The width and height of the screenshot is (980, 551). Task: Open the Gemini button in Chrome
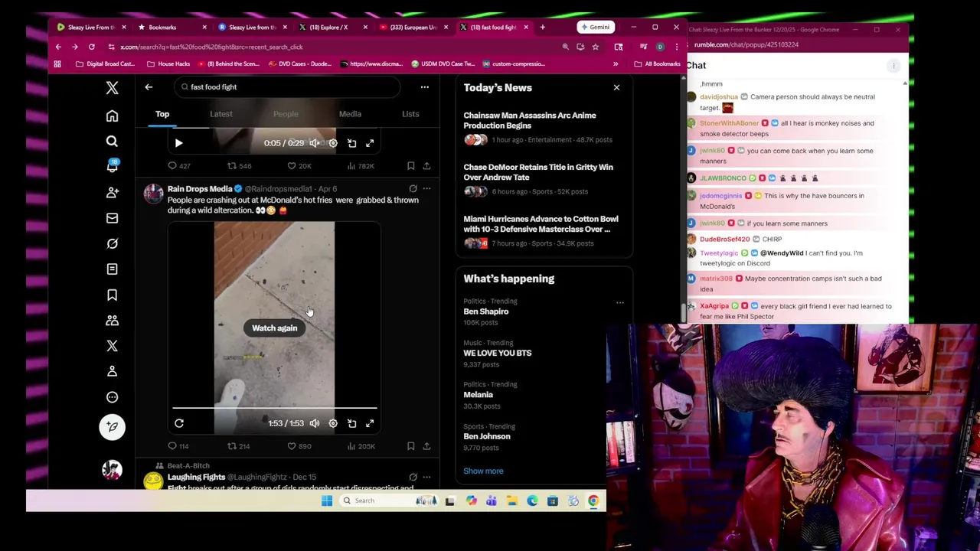(x=595, y=28)
